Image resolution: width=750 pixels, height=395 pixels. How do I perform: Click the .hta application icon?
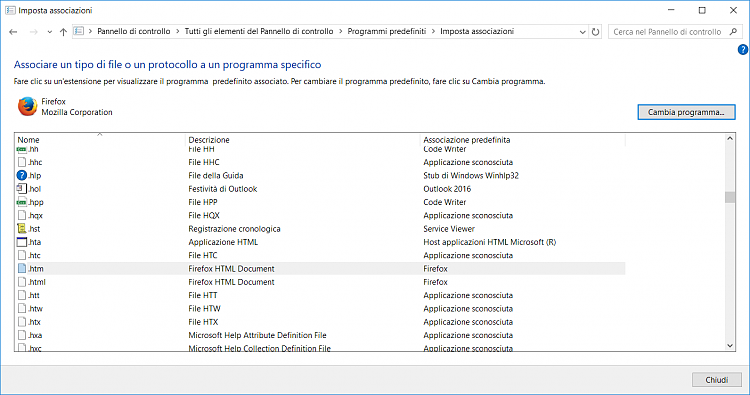tap(22, 242)
